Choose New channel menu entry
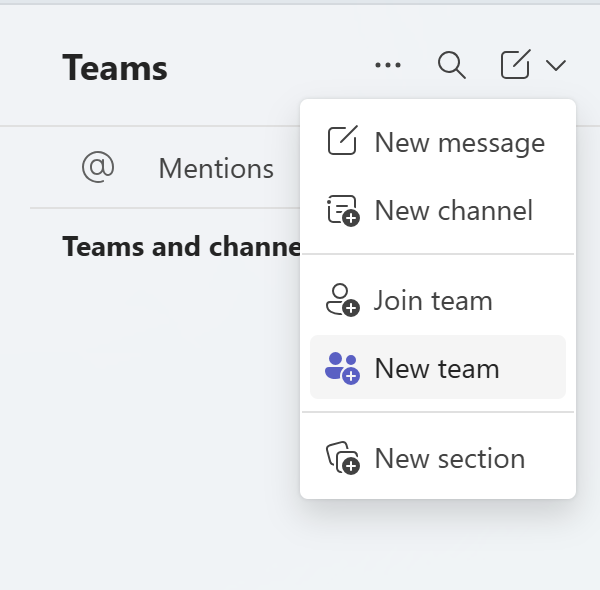Viewport: 600px width, 590px height. point(438,210)
